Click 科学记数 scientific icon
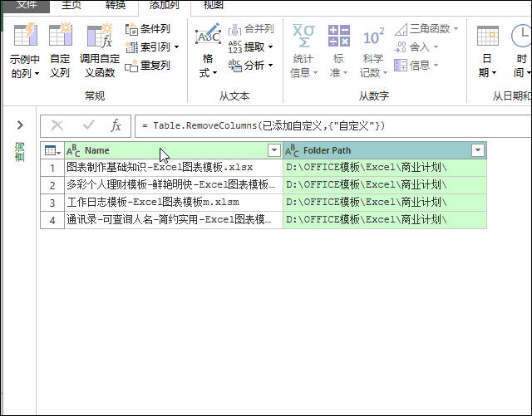 [373, 37]
